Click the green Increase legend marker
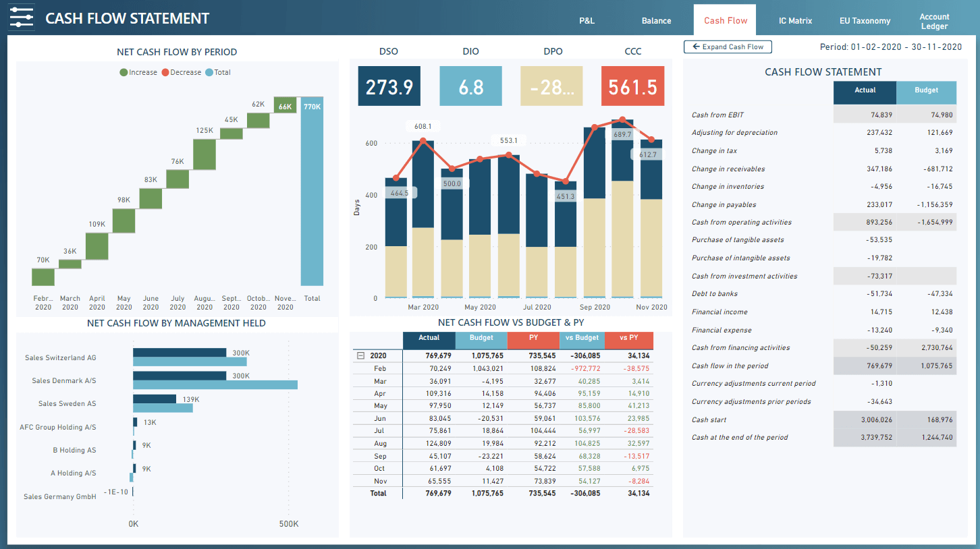The image size is (980, 549). coord(124,72)
